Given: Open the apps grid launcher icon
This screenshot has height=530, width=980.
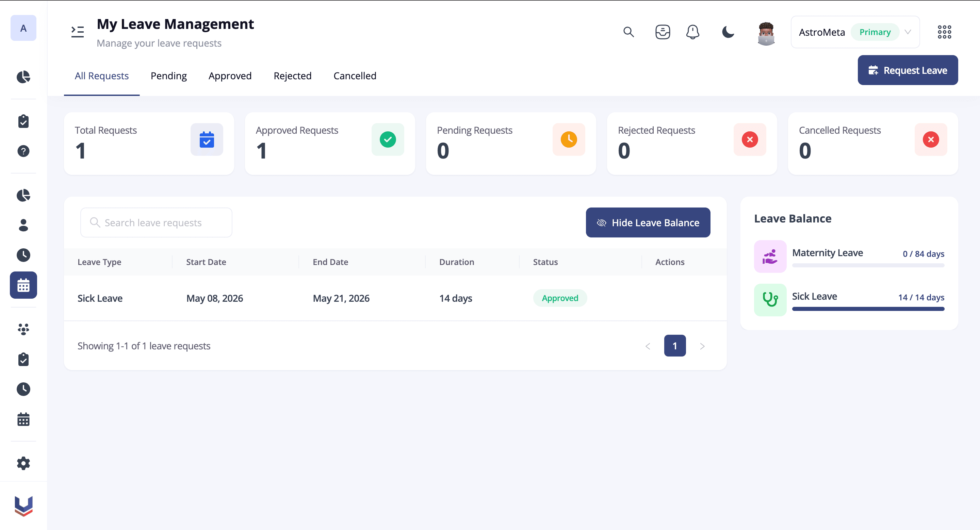Looking at the screenshot, I should [x=944, y=32].
